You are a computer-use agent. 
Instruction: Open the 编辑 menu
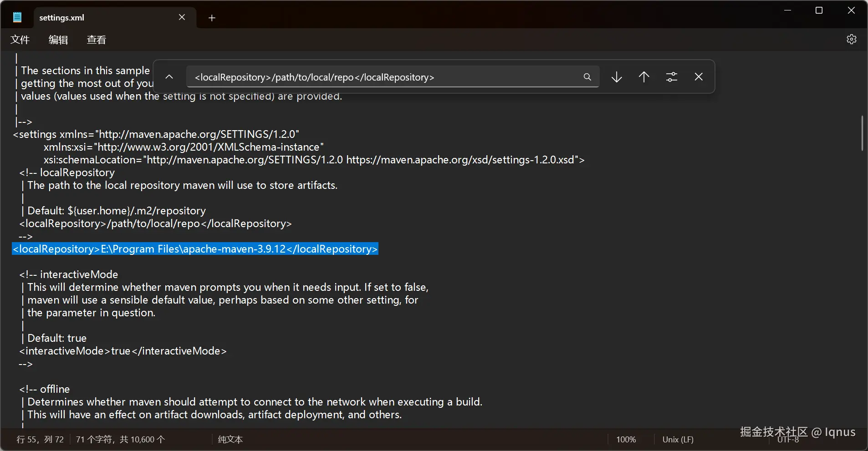pos(58,40)
